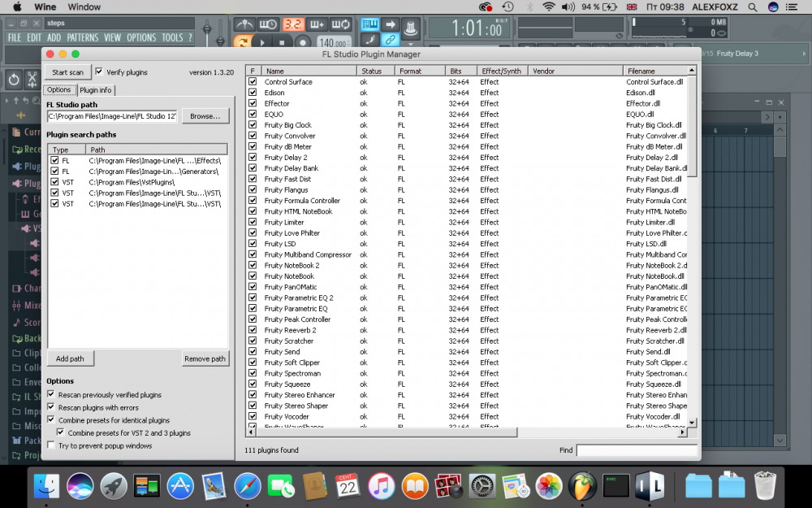Screen dimensions: 812x508
Task: Open the PATTERNS menu in FL Studio
Action: click(x=82, y=38)
